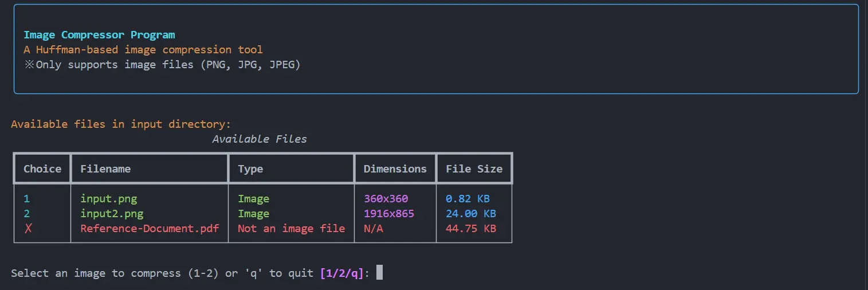Click the "Image" type for input2.png
The height and width of the screenshot is (290, 868).
(x=254, y=214)
